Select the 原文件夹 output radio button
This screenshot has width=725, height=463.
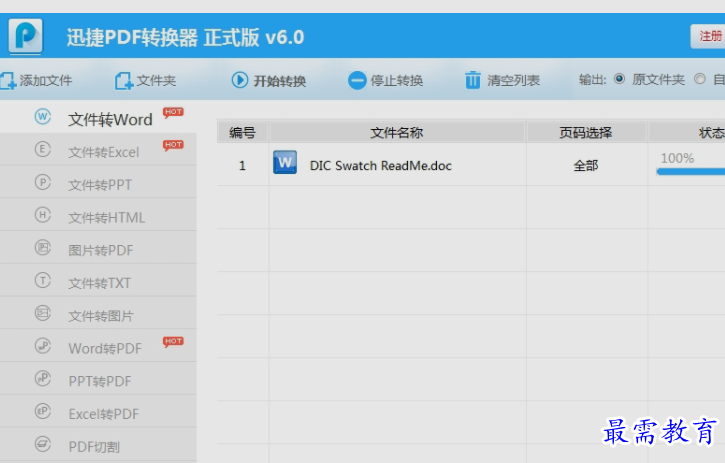coord(620,79)
